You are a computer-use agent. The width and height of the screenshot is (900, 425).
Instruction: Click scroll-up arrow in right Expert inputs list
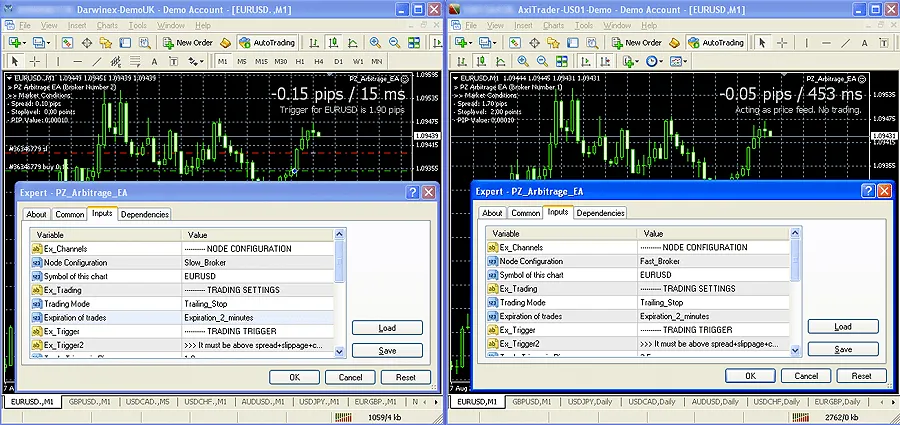[x=795, y=232]
